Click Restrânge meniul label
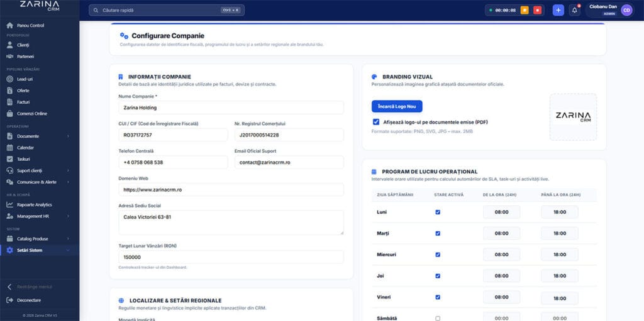The height and width of the screenshot is (321, 644). click(35, 287)
